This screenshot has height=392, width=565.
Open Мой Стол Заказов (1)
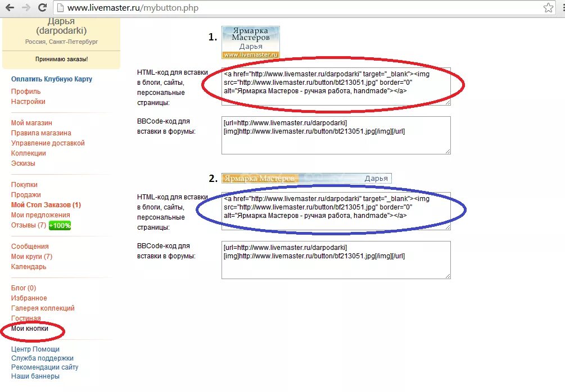click(46, 205)
